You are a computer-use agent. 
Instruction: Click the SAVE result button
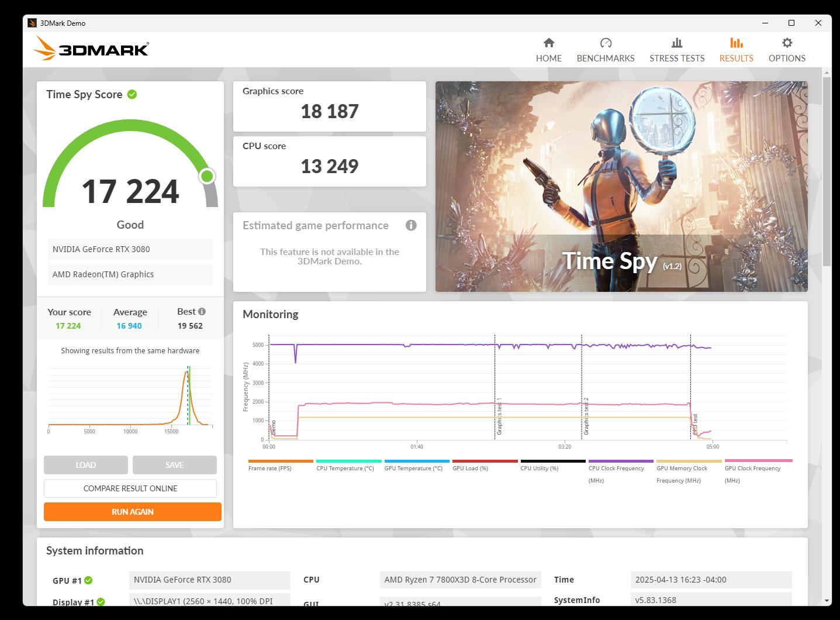pos(174,465)
